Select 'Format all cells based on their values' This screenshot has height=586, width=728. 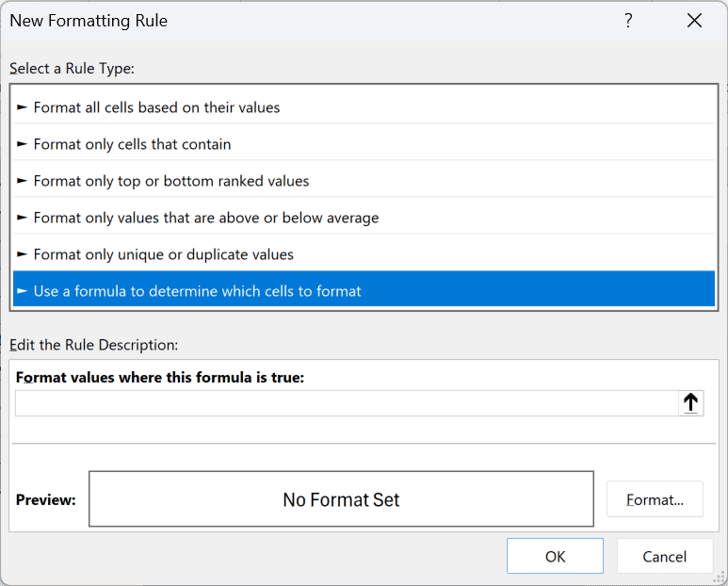[364, 107]
